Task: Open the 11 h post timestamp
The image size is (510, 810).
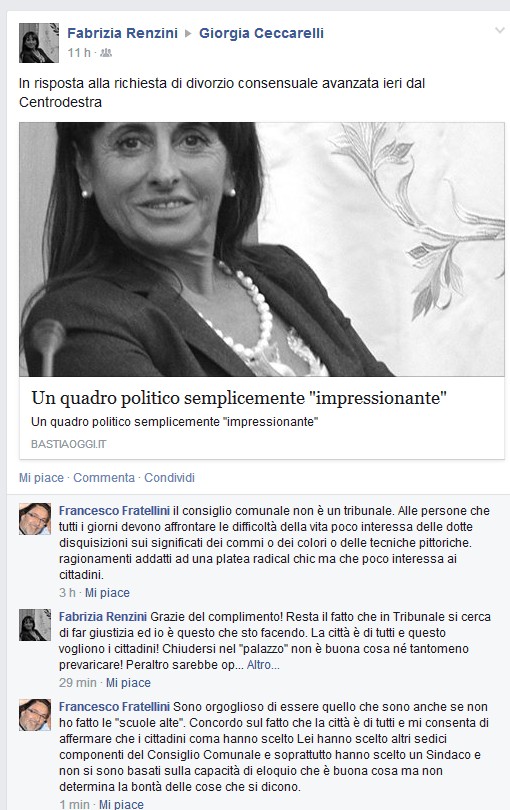Action: 79,53
